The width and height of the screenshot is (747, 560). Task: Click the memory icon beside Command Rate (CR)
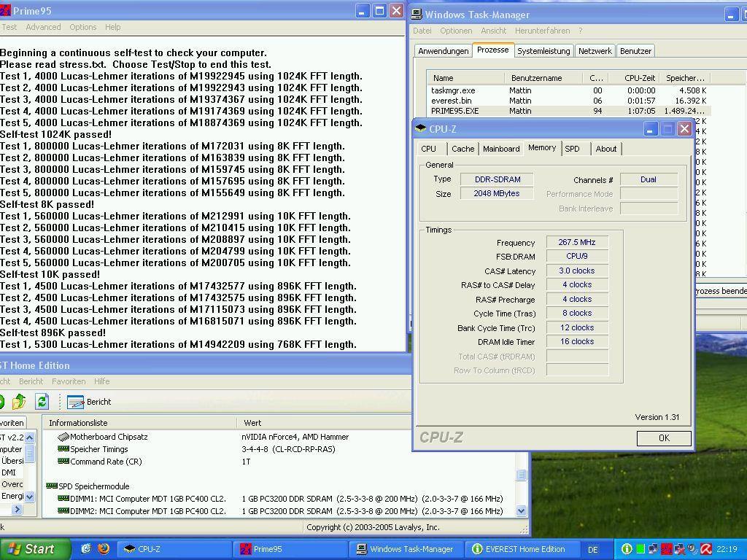[63, 461]
